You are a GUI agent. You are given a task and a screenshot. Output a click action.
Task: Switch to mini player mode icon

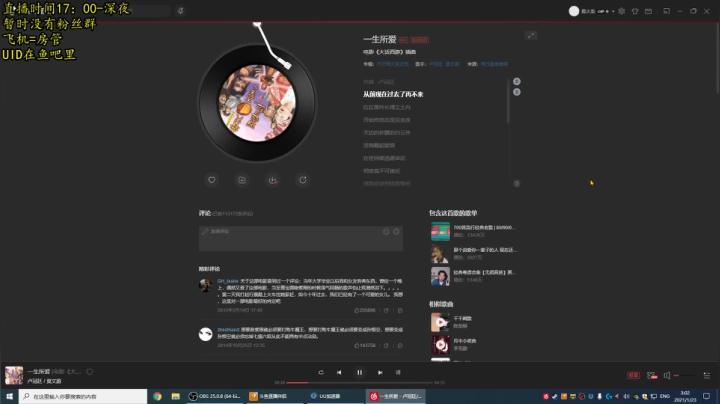tap(666, 11)
